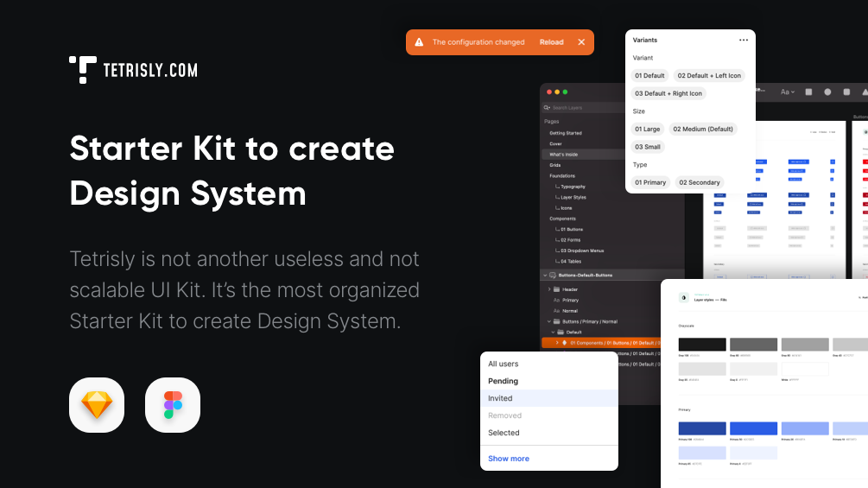Select Pending in the dropdown menu
This screenshot has width=868, height=488.
pyautogui.click(x=549, y=381)
